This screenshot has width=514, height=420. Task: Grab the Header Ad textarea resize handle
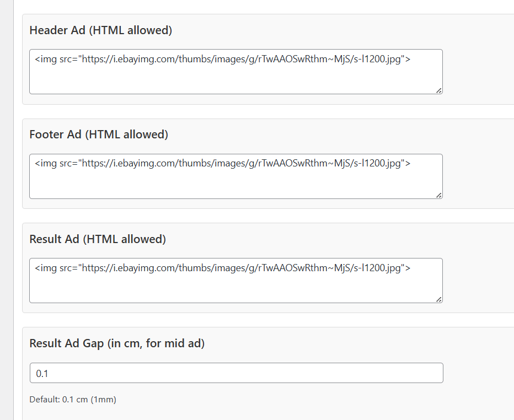(438, 90)
